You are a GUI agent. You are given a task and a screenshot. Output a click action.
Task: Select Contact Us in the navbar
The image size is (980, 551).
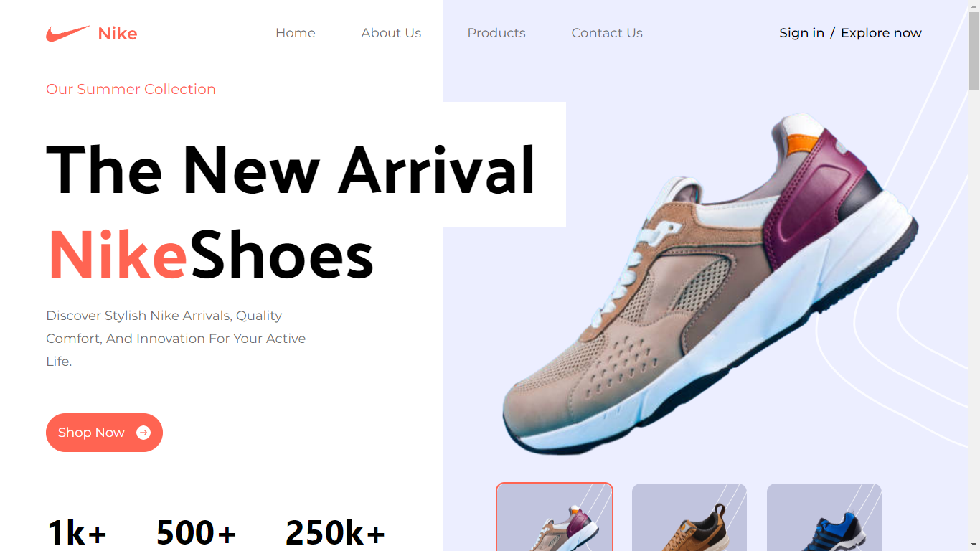click(607, 33)
